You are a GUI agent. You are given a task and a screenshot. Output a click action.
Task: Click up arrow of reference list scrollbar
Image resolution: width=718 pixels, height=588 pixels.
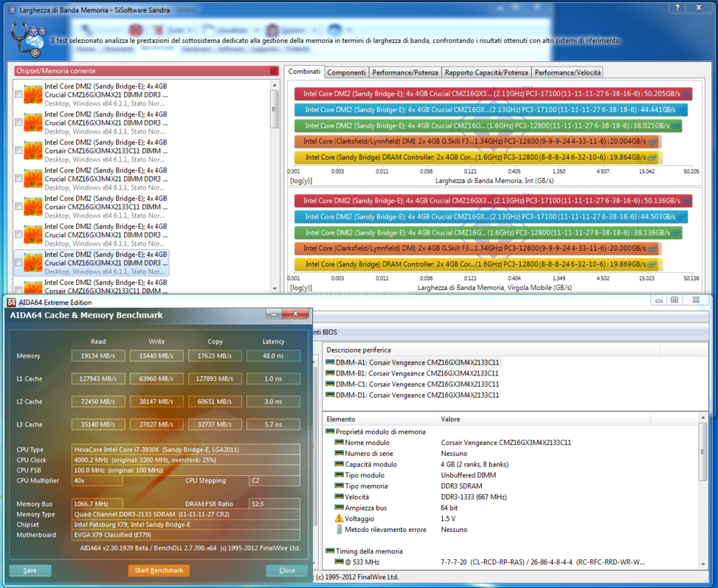(274, 85)
